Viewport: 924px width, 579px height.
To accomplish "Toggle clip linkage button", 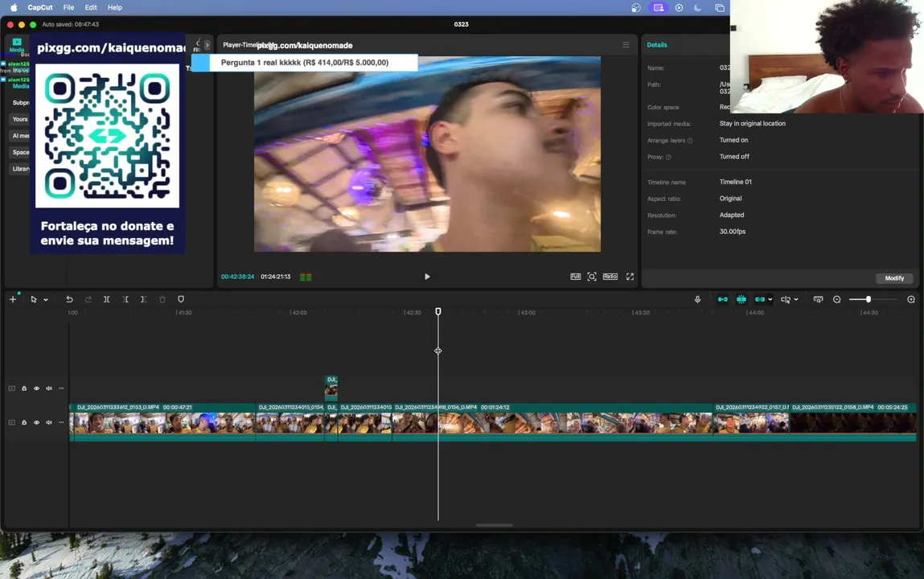I will [x=760, y=299].
